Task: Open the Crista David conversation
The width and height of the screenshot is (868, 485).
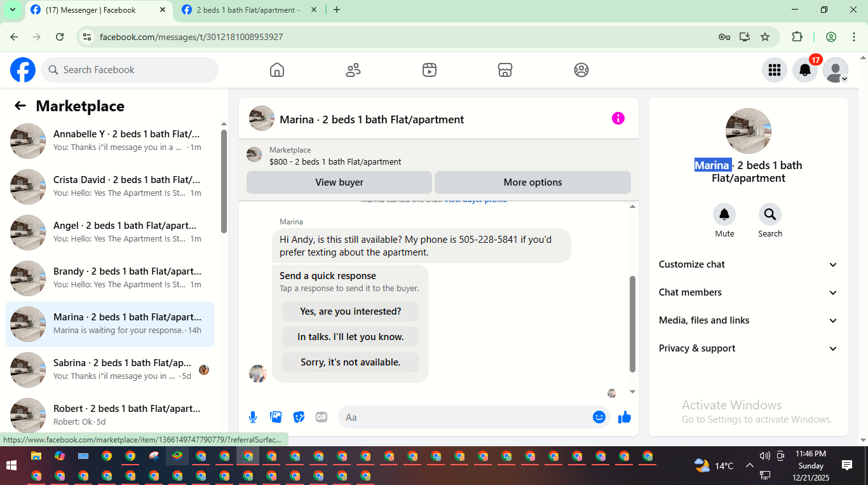Action: (x=110, y=187)
